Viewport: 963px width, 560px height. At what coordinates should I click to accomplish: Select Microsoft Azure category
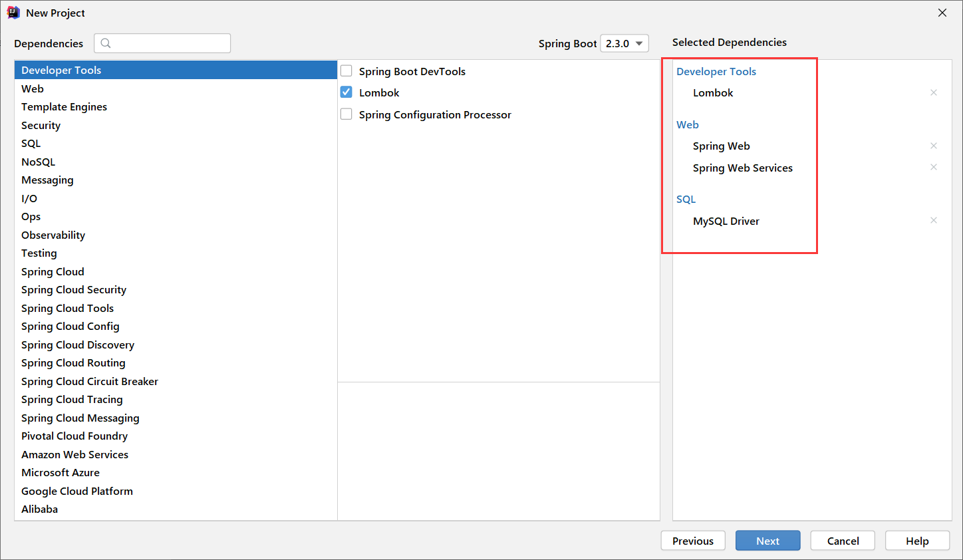[x=176, y=472]
